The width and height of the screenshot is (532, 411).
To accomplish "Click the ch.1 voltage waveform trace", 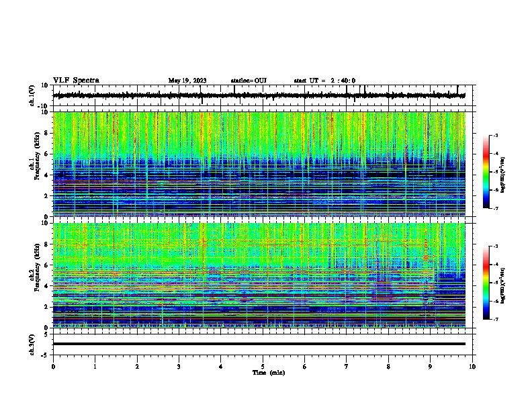I will pyautogui.click(x=259, y=95).
